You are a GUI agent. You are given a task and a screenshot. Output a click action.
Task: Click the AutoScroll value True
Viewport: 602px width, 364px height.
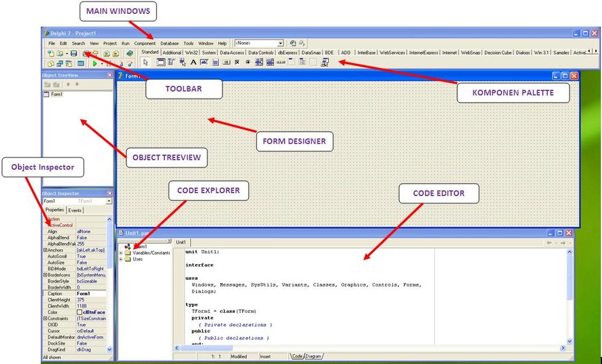(81, 256)
